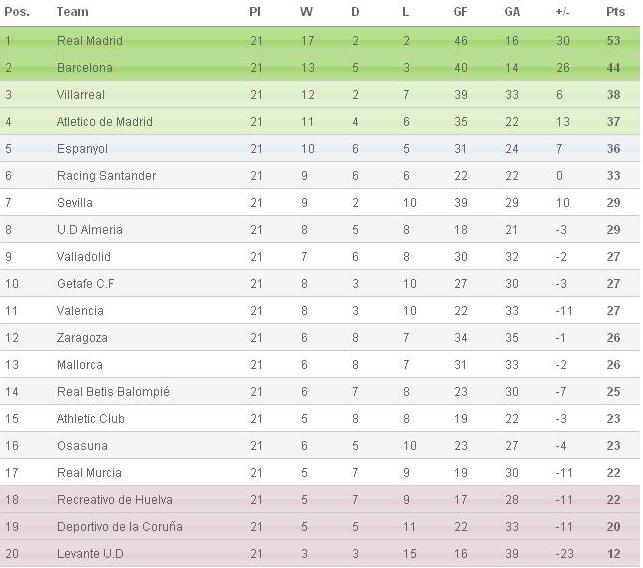The width and height of the screenshot is (643, 568).
Task: Select Levante U.D at table bottom
Action: [x=90, y=554]
